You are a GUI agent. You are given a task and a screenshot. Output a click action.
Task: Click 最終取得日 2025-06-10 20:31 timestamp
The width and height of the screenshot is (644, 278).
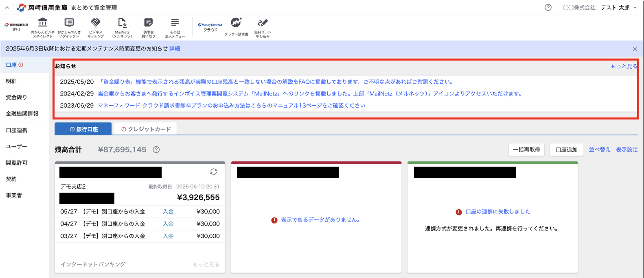[184, 187]
